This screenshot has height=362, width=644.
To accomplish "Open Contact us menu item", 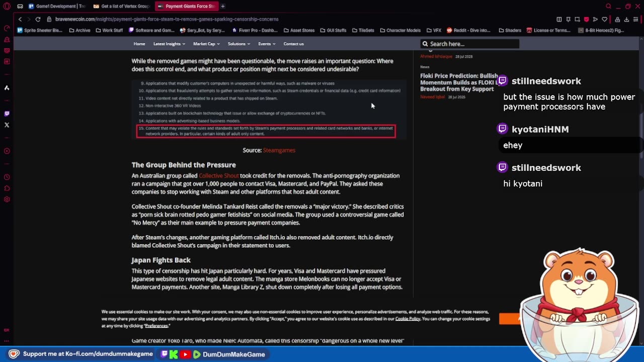I will tap(293, 44).
